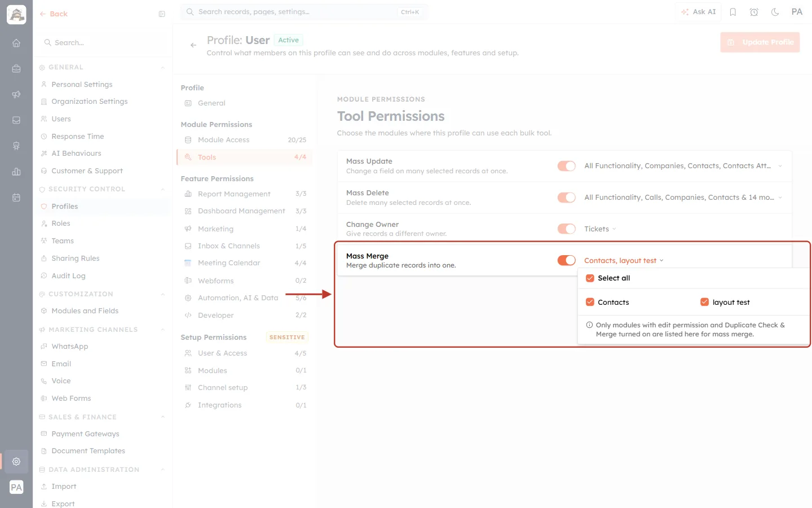Click the bookmark icon in top bar
This screenshot has width=812, height=508.
pos(733,12)
